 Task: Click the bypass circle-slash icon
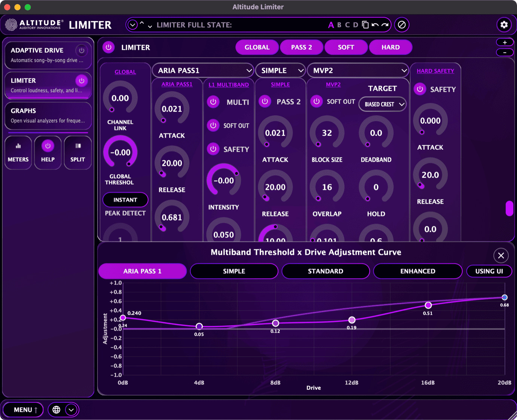tap(402, 25)
